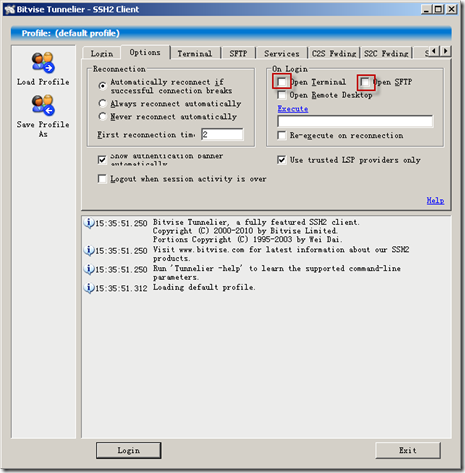465x473 pixels.
Task: Open the Execute link
Action: click(293, 109)
